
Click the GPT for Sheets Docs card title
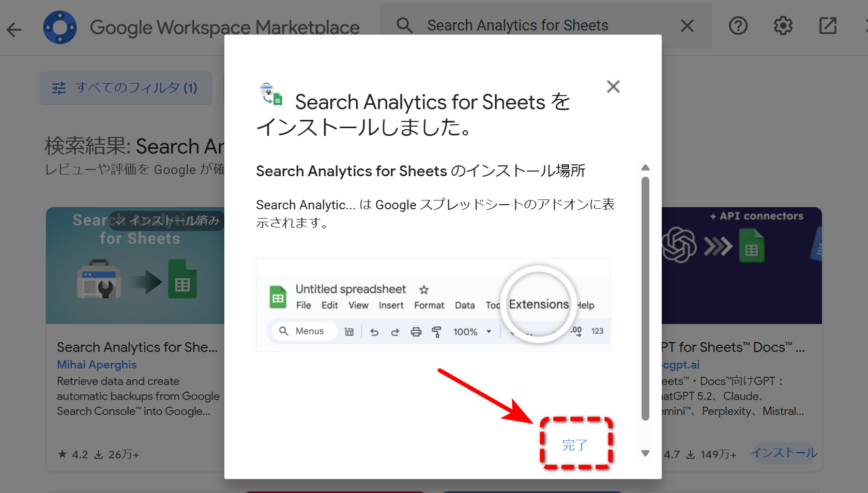(x=733, y=347)
